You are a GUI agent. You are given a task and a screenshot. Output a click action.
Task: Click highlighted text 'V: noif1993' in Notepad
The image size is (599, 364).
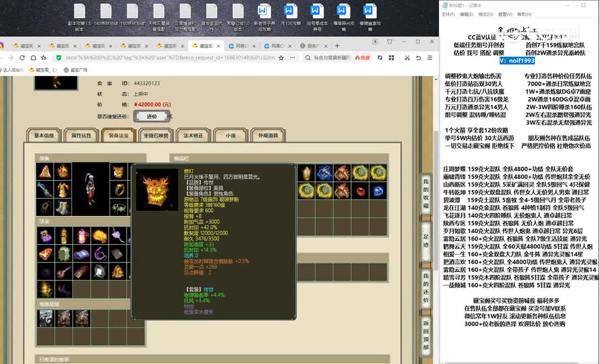tap(517, 61)
